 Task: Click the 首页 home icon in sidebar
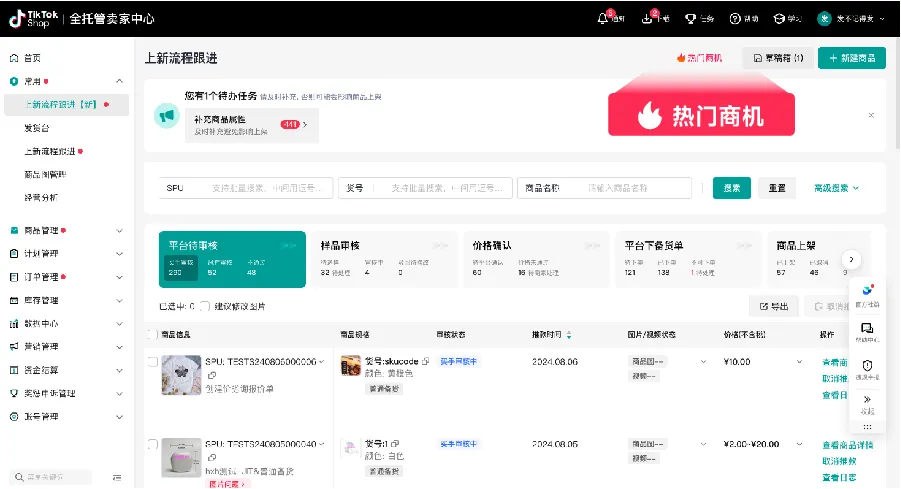14,58
